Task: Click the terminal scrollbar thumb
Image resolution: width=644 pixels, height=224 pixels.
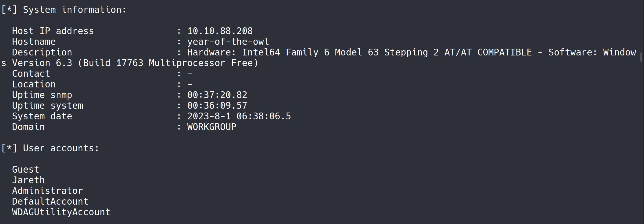Action: 641,57
